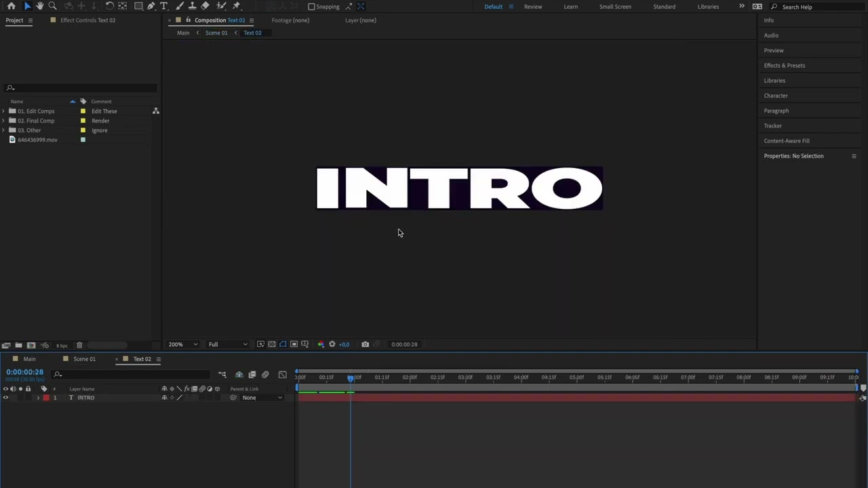Open the Learn workspace
This screenshot has width=868, height=488.
tap(570, 7)
